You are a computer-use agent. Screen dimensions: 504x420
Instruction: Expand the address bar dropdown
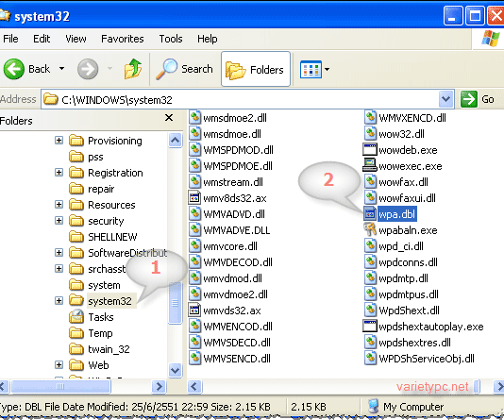(x=445, y=99)
